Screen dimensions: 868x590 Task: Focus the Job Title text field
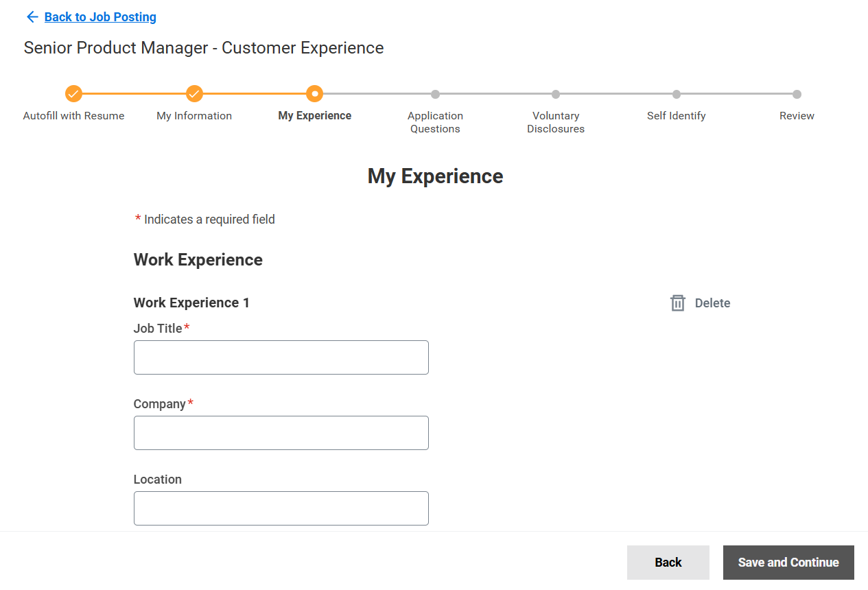pos(281,357)
